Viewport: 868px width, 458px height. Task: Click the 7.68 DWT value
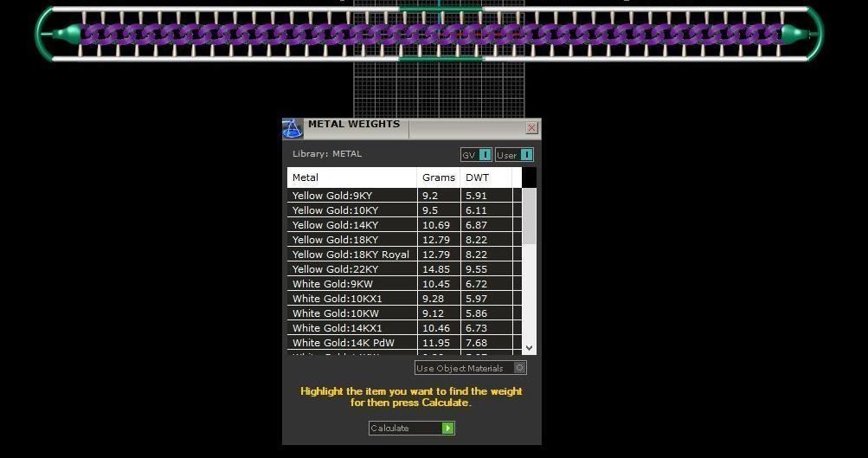coord(476,342)
